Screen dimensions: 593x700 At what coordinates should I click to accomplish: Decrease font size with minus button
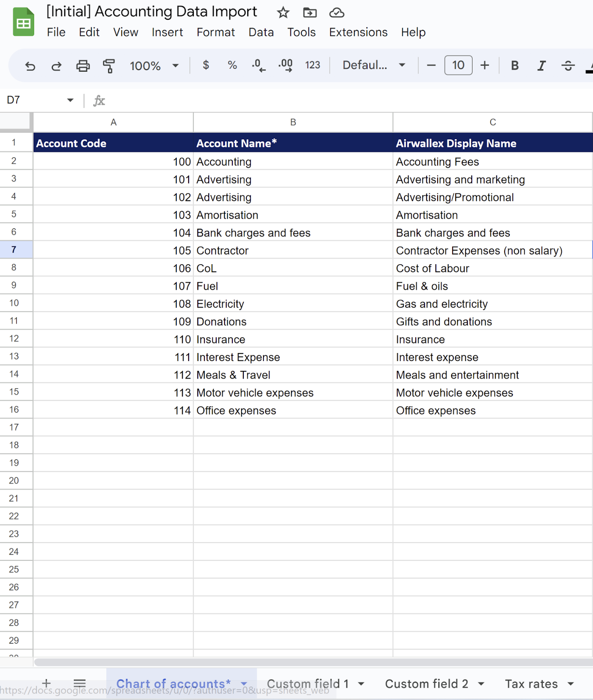tap(431, 66)
